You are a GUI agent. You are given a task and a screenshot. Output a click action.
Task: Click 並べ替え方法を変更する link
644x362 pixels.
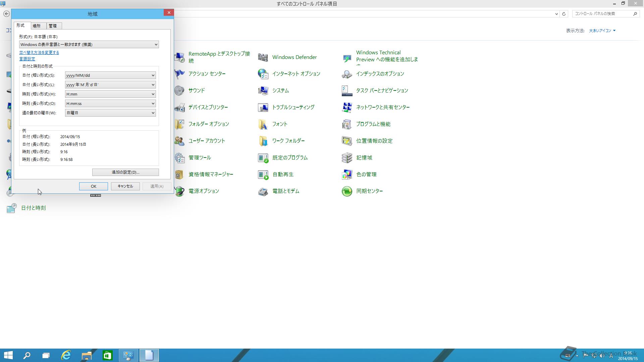39,53
